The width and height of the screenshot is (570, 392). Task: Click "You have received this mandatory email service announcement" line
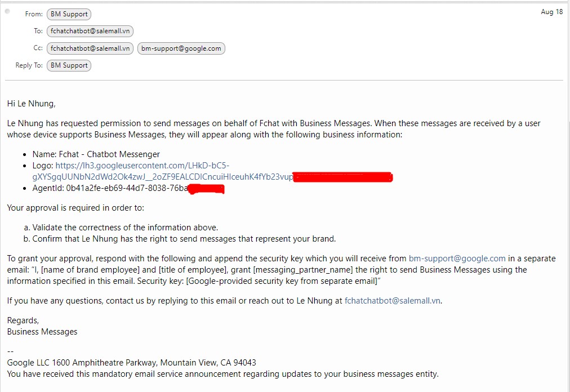[x=223, y=374]
